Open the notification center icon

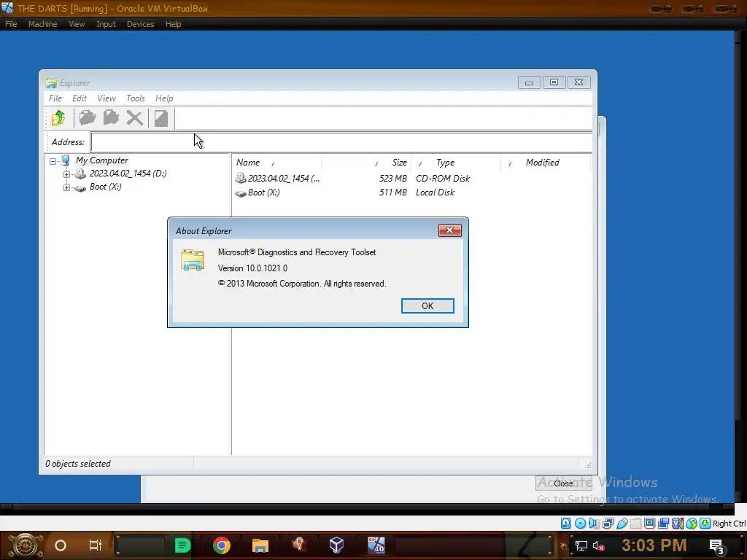point(718,546)
